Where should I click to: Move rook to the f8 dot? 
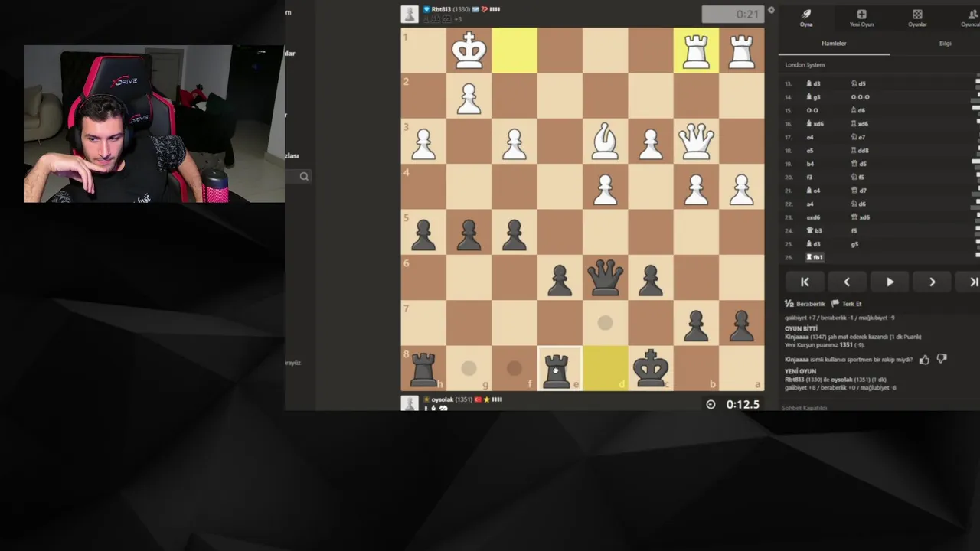coord(514,369)
